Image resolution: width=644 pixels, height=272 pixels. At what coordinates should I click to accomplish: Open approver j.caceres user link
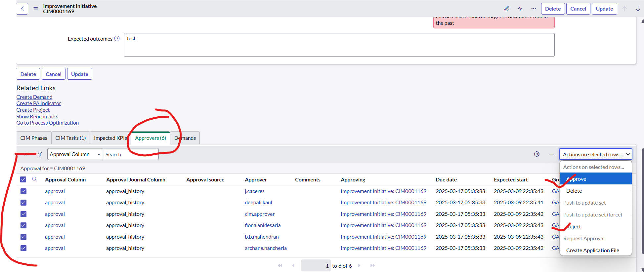click(x=255, y=191)
